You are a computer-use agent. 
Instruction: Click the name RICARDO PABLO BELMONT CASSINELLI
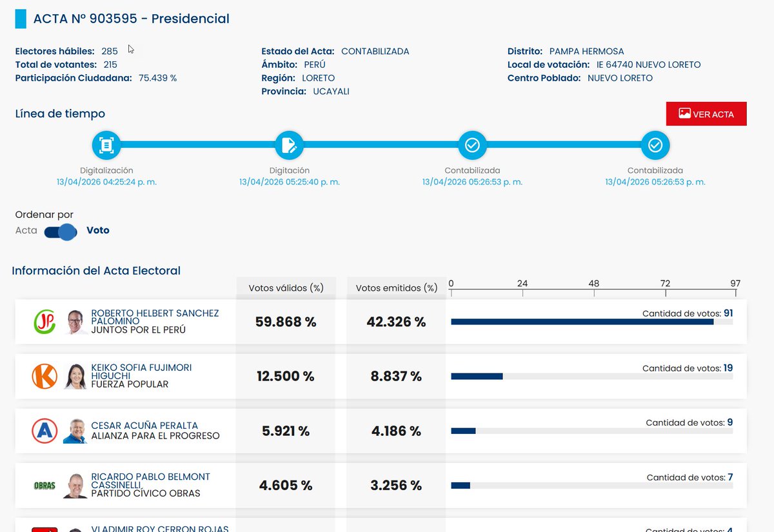[x=150, y=480]
